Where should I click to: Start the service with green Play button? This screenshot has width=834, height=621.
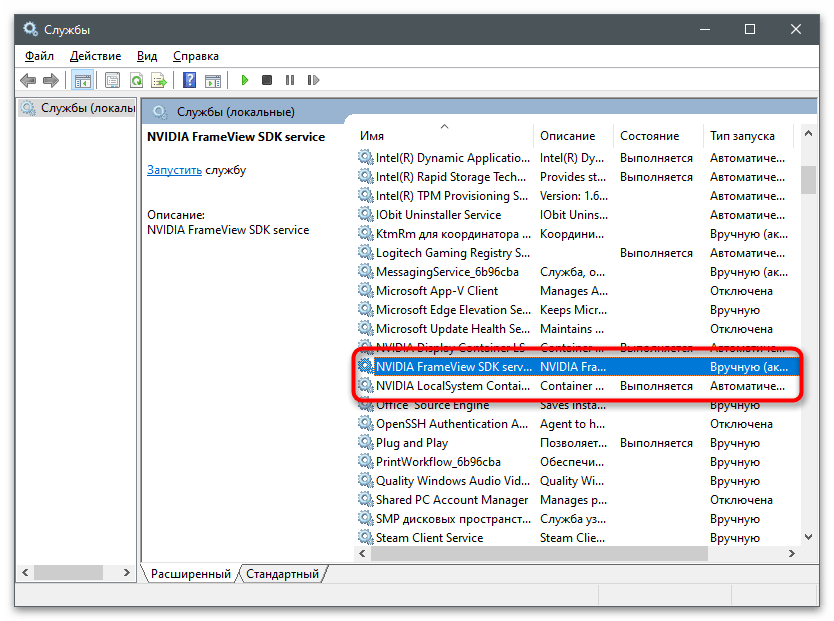point(245,80)
